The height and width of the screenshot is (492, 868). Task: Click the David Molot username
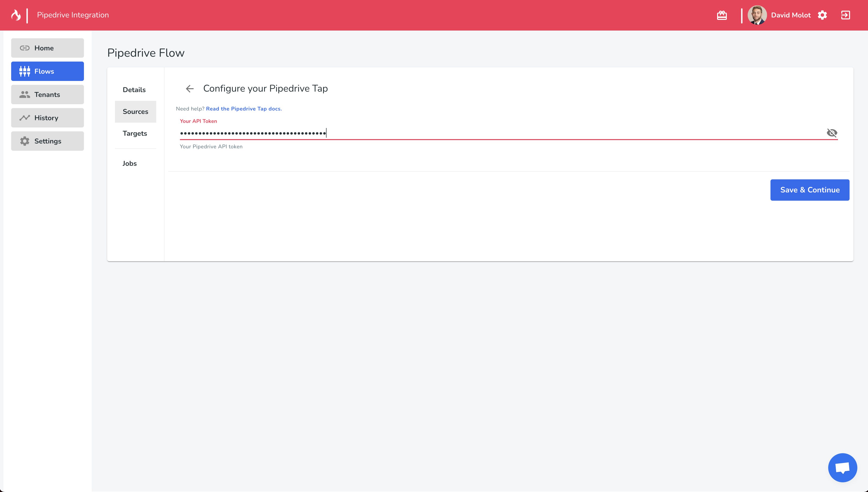[x=791, y=15]
